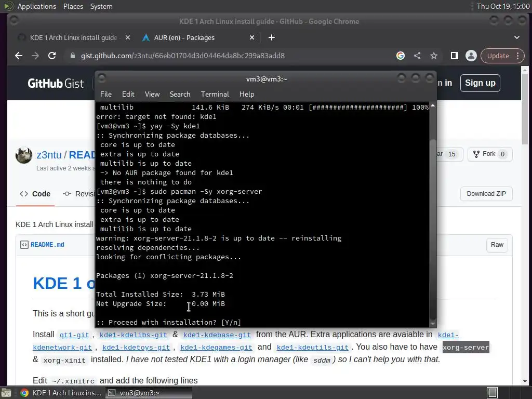This screenshot has width=532, height=399.
Task: Click the Raw button
Action: [x=497, y=245]
